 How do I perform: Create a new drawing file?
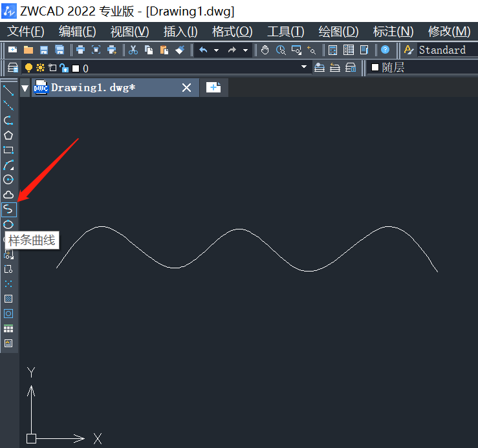click(x=12, y=50)
